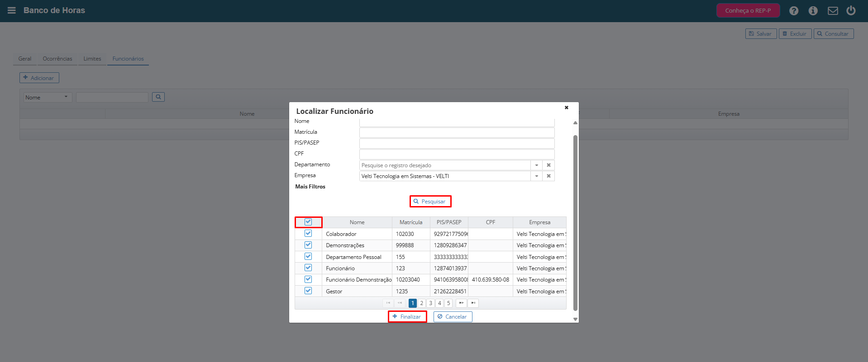Viewport: 868px width, 362px height.
Task: Click the Consultar button
Action: pyautogui.click(x=834, y=34)
